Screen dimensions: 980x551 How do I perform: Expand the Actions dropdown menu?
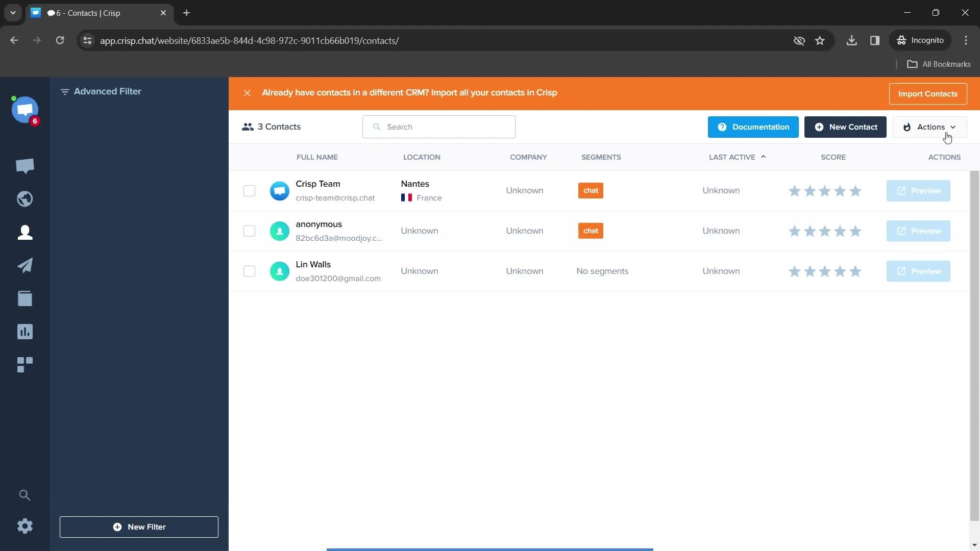point(930,127)
